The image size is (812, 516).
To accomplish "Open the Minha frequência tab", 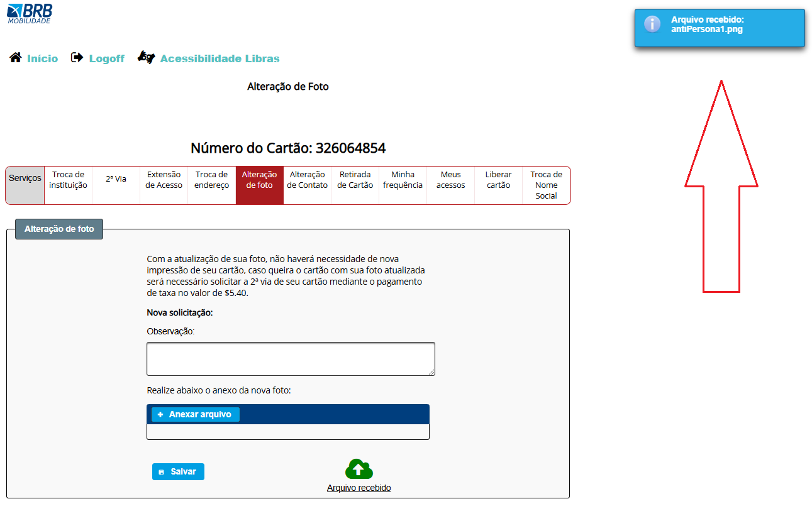I will tap(403, 185).
